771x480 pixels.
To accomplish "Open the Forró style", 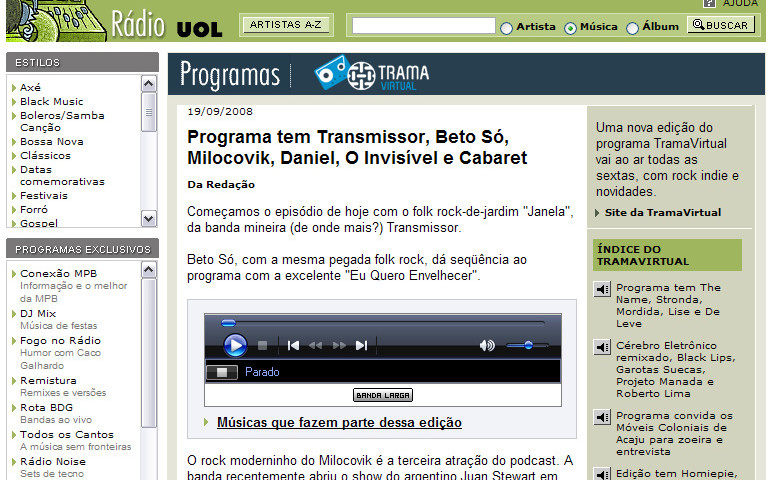I will (33, 210).
